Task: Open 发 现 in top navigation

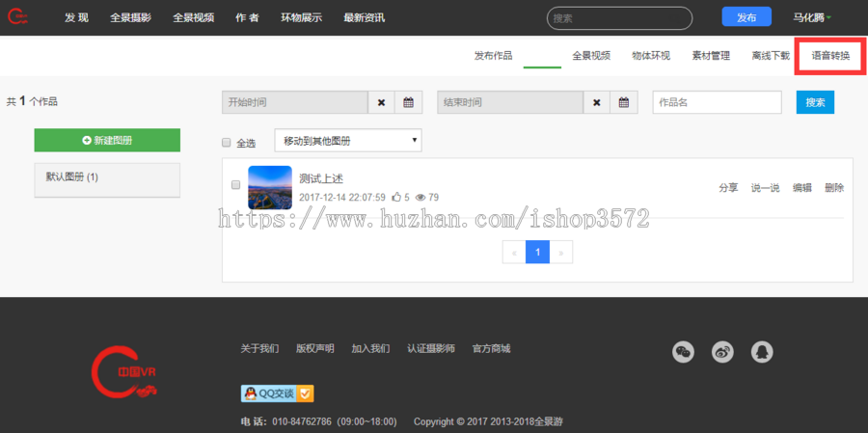Action: pos(76,17)
